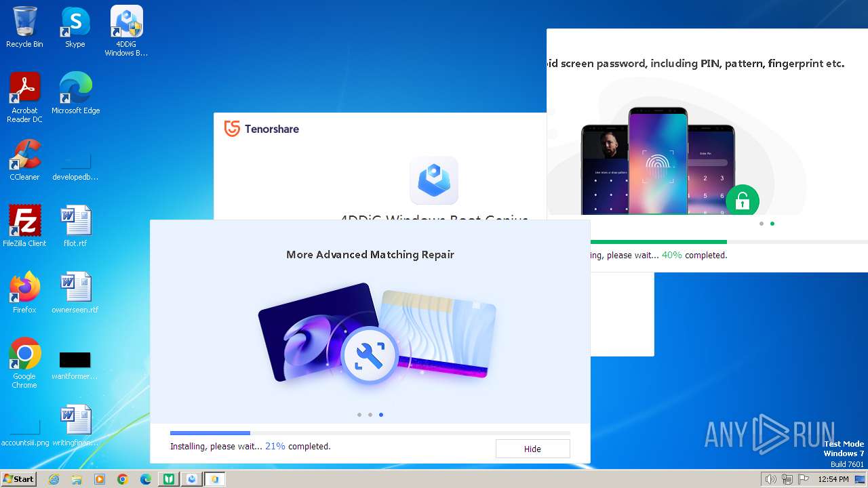This screenshot has width=868, height=488.
Task: Open Chrome from the taskbar
Action: click(123, 479)
